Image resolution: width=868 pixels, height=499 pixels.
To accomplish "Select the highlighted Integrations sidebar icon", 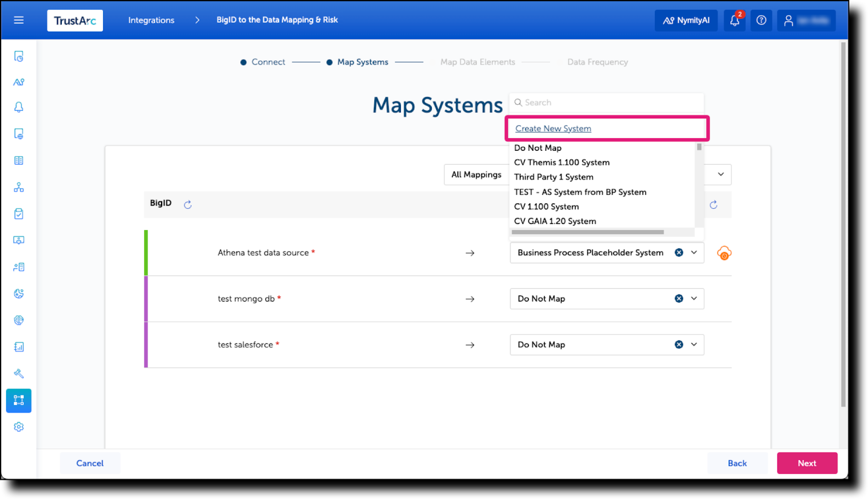I will point(18,400).
